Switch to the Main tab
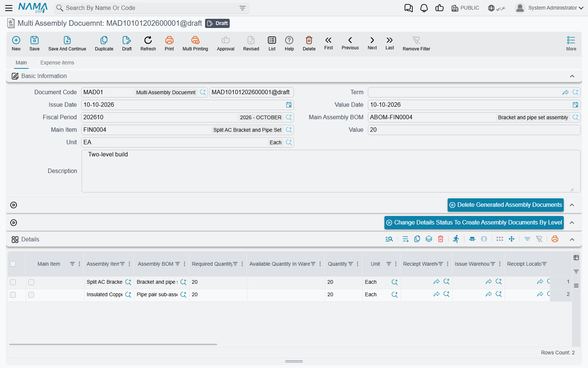This screenshot has height=368, width=588. point(21,63)
